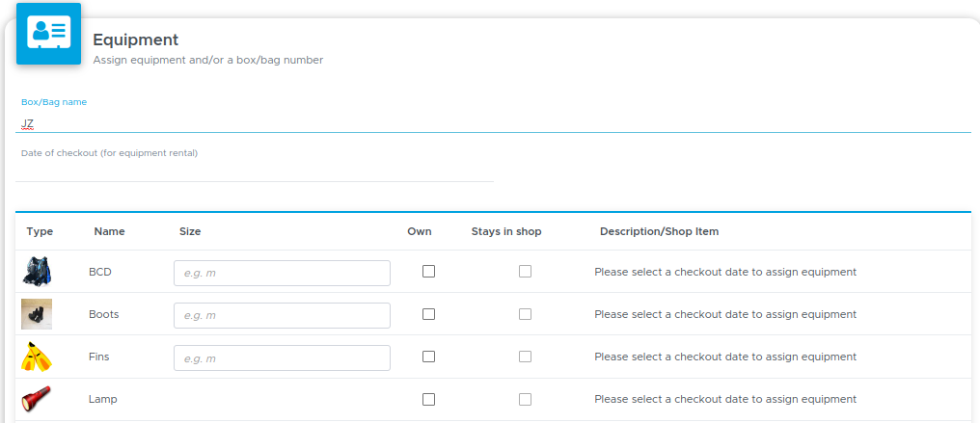Click the Stays in shop column header

tap(506, 231)
